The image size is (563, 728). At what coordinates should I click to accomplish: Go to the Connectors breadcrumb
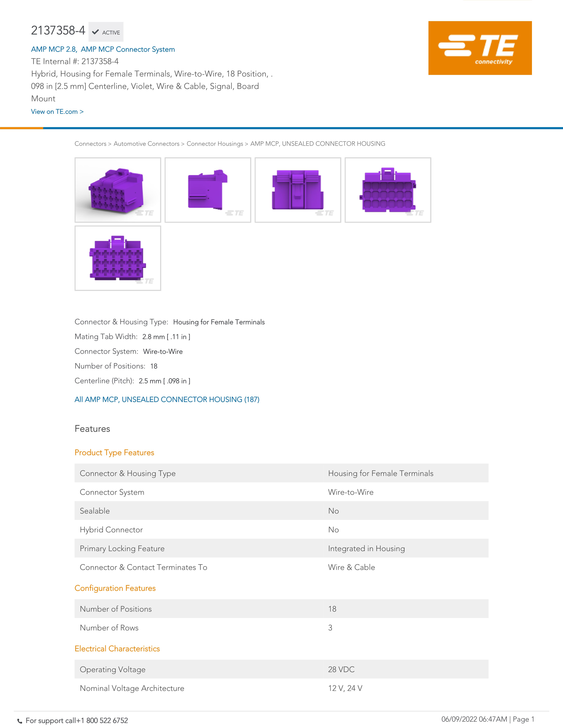90,144
